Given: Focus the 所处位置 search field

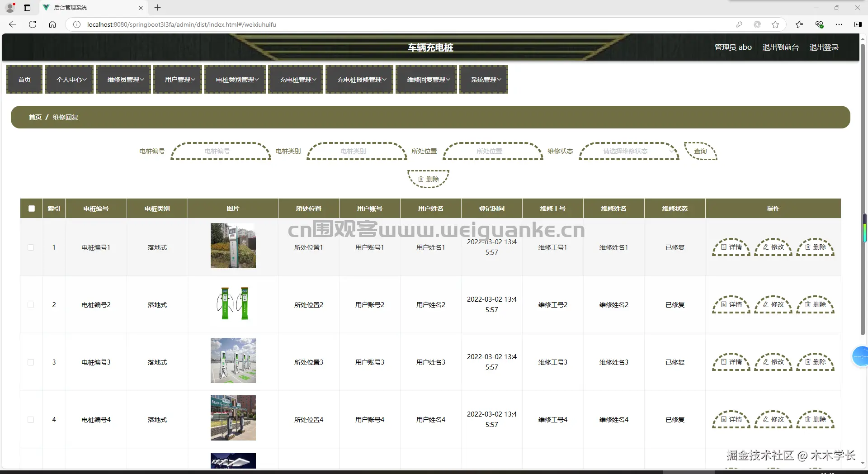Looking at the screenshot, I should (493, 151).
